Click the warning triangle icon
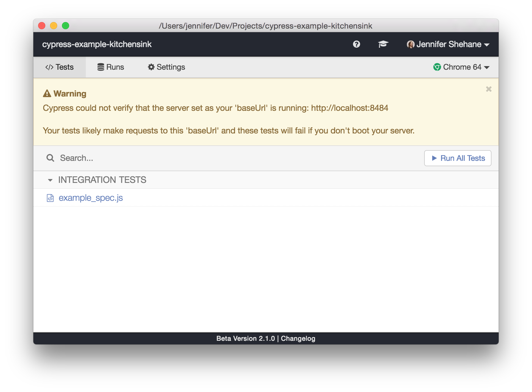This screenshot has height=392, width=532. (x=46, y=93)
